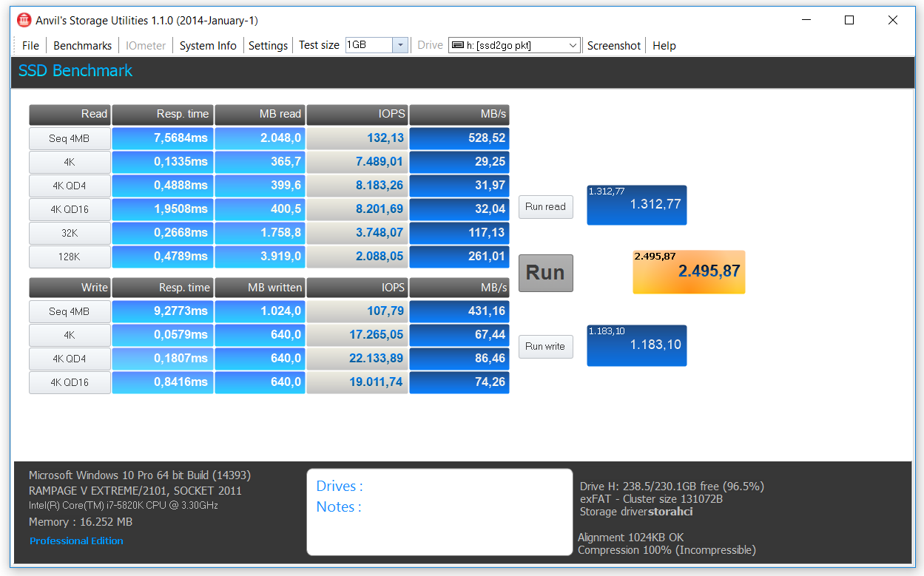Click the grayed IOmeter menu item

146,46
